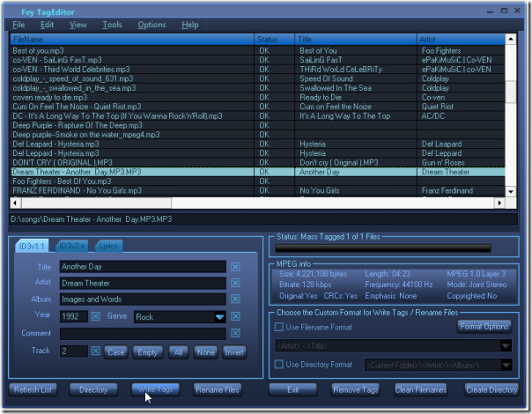
Task: Clear the Comment field with its X icon
Action: (x=235, y=333)
